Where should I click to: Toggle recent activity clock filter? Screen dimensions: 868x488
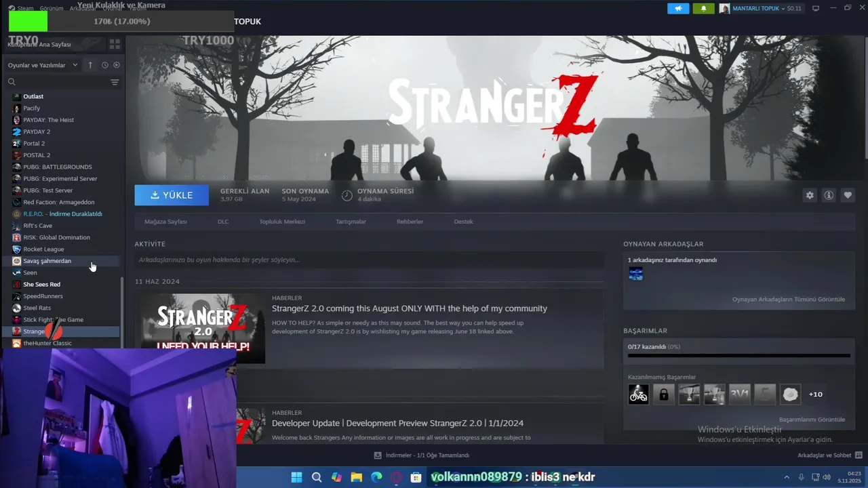[x=105, y=65]
